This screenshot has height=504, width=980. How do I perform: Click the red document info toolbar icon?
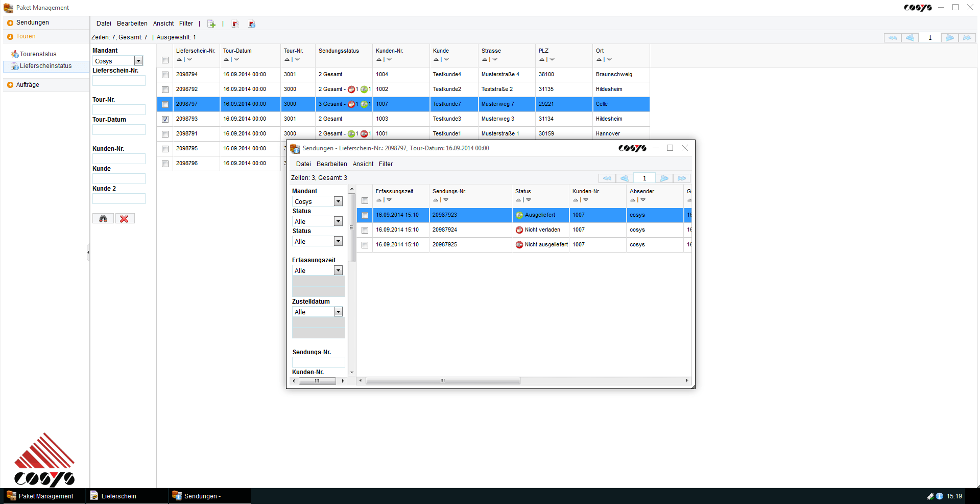[252, 24]
